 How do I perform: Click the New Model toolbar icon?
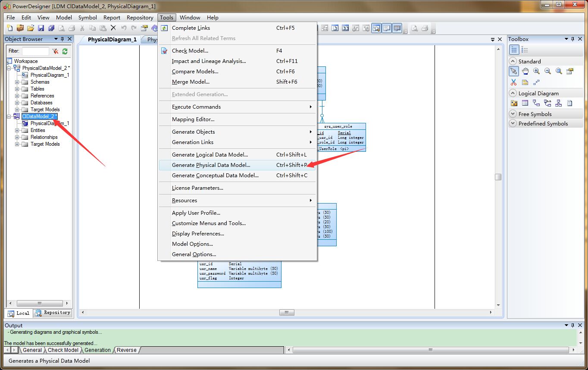10,28
